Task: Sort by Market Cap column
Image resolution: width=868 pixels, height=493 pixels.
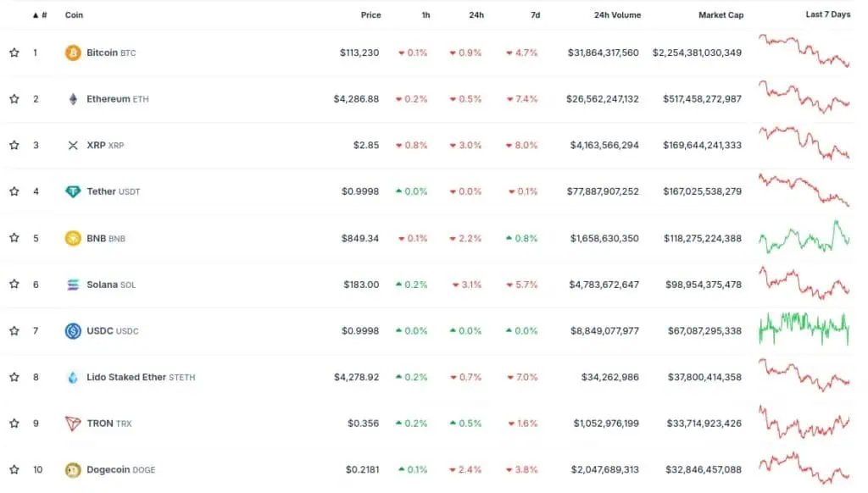Action: click(x=721, y=15)
